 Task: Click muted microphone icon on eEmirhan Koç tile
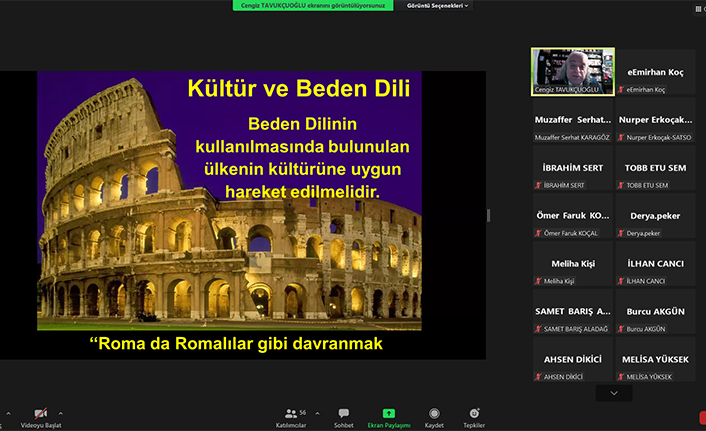[x=621, y=90]
